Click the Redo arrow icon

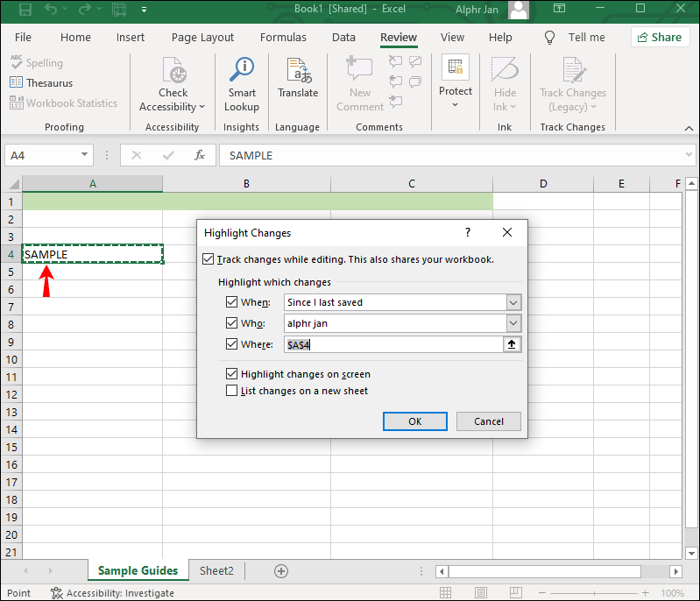click(85, 9)
